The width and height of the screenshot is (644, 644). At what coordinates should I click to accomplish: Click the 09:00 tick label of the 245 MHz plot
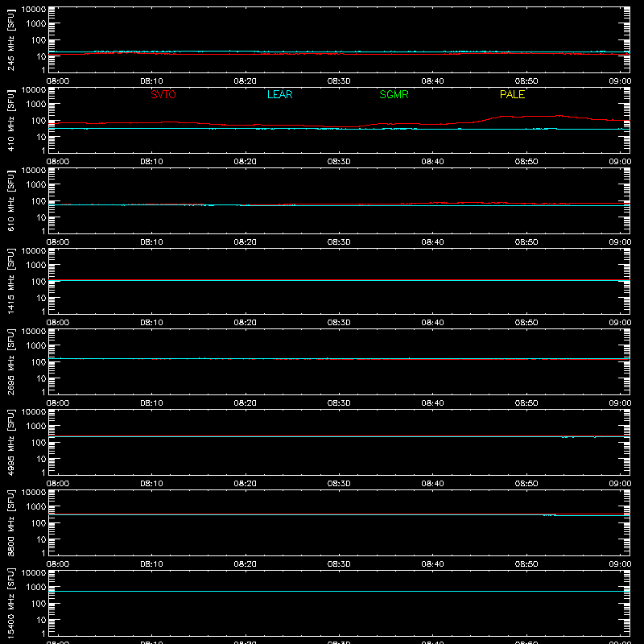620,81
